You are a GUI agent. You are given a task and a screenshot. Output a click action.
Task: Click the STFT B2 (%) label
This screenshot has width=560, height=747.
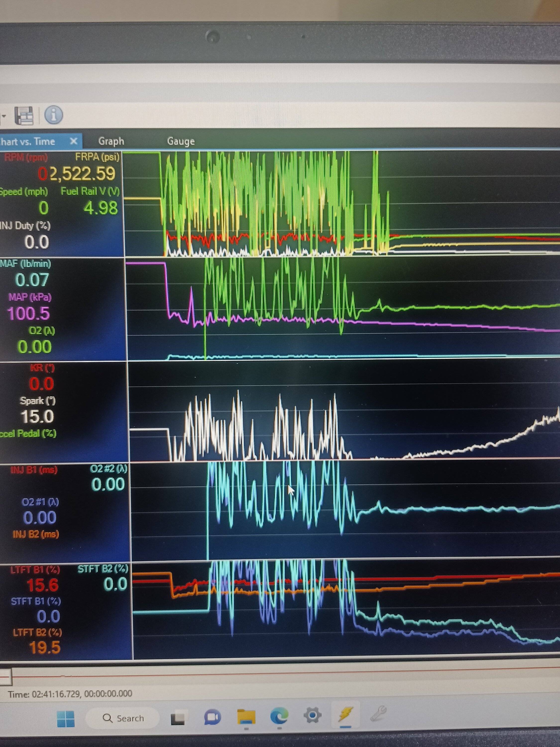pos(103,569)
